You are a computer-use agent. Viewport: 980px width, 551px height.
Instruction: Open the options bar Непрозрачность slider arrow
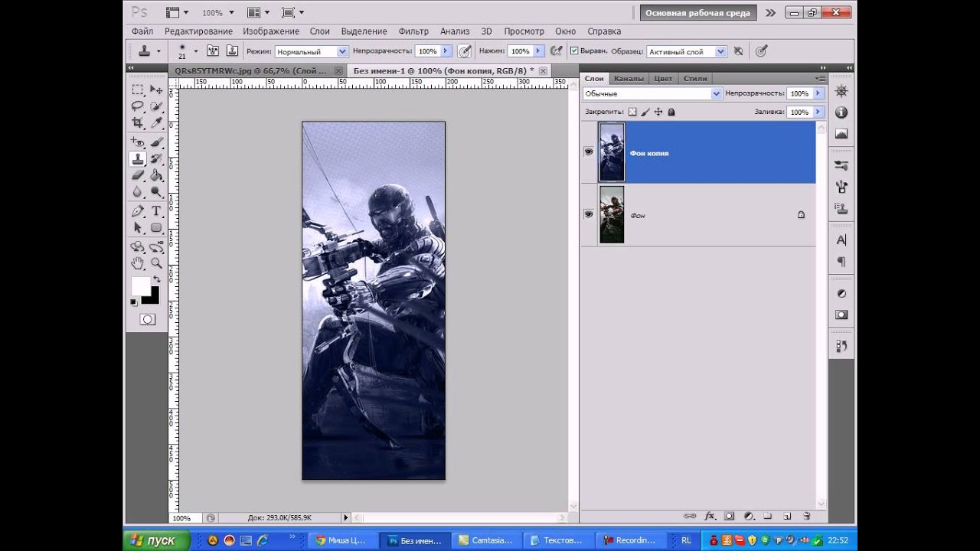[446, 51]
